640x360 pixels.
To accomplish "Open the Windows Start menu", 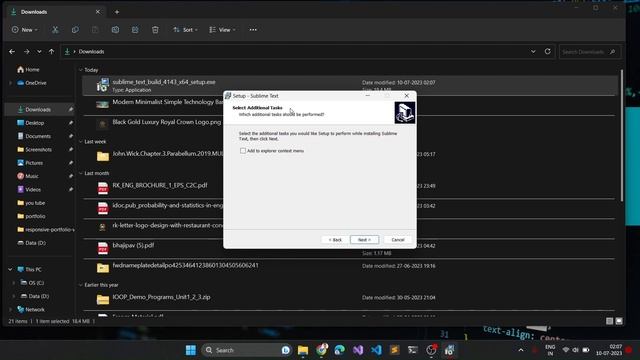I will 191,350.
